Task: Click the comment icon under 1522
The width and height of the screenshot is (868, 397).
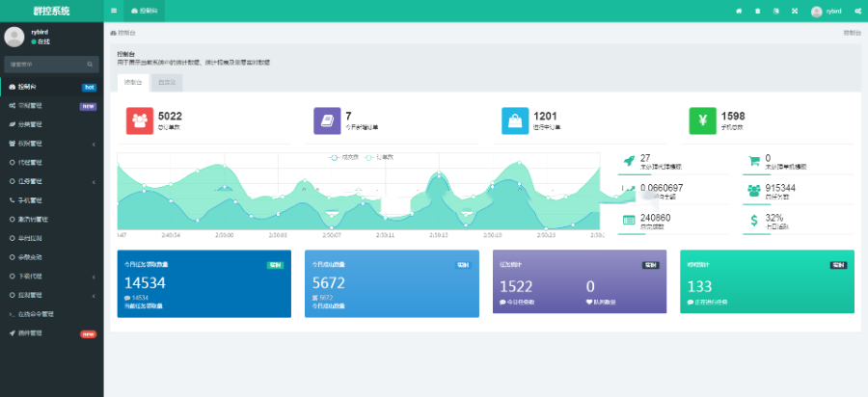Action: pos(502,303)
